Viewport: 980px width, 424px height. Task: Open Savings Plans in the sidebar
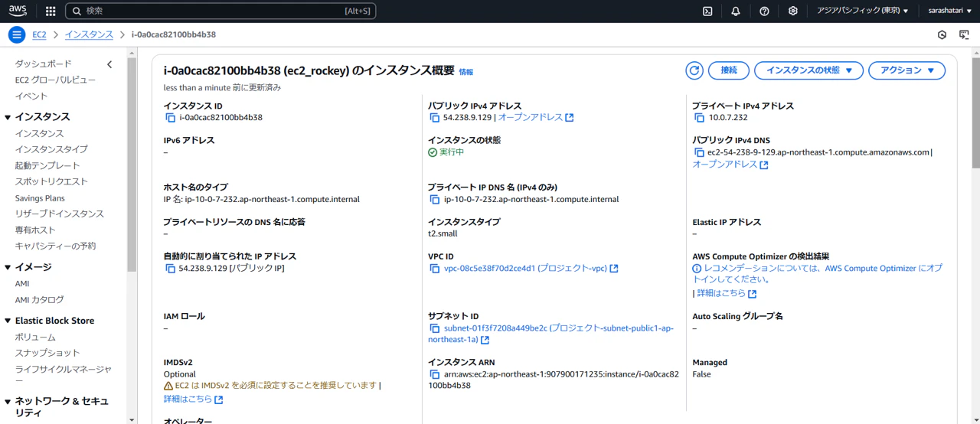[x=40, y=198]
